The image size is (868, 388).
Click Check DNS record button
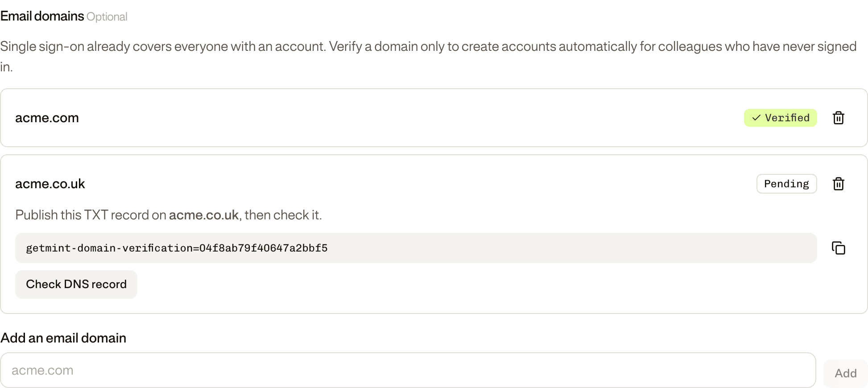tap(76, 284)
